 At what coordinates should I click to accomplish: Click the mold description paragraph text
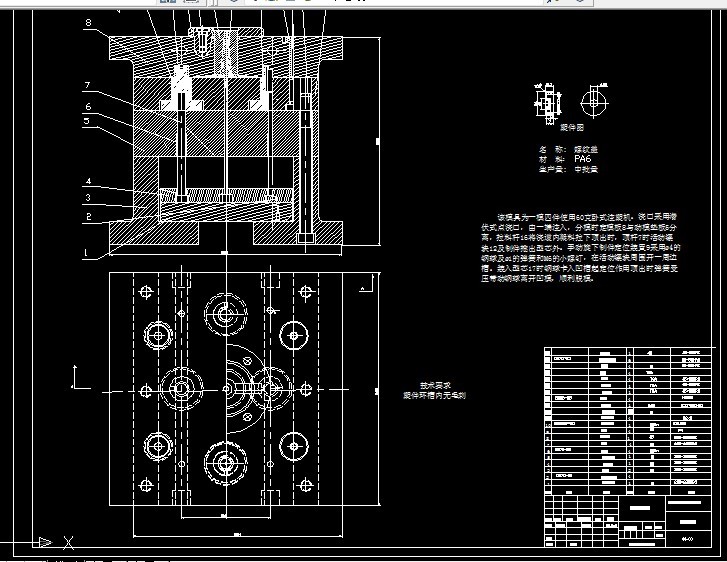(580, 248)
